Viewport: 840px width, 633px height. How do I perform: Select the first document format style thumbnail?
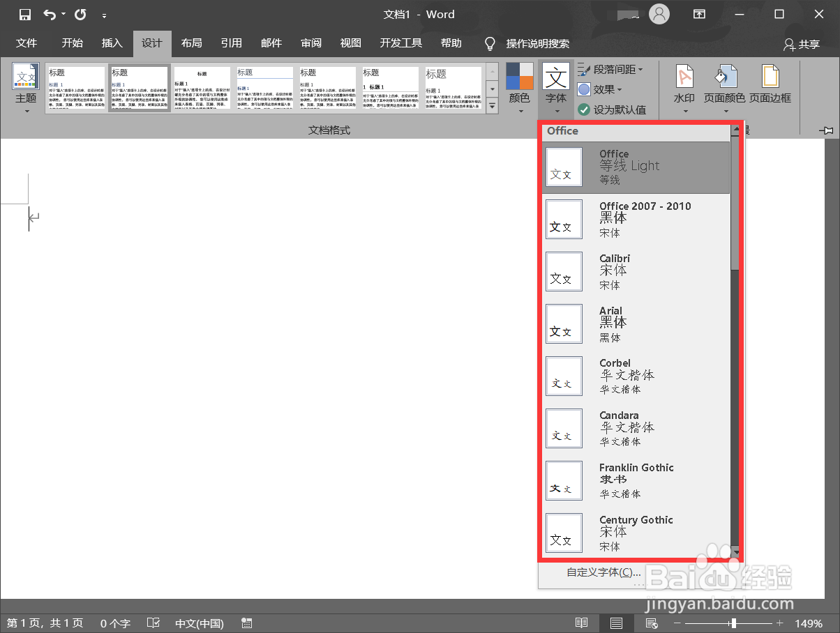coord(76,88)
